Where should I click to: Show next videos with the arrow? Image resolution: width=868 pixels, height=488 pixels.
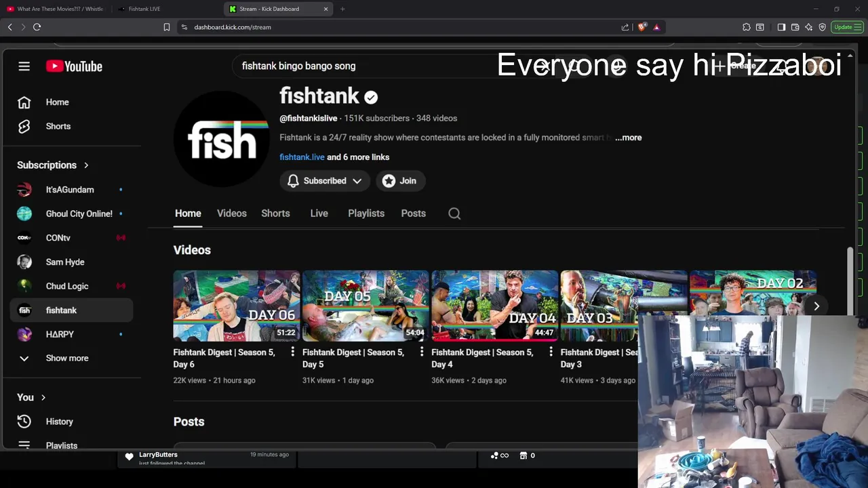pos(816,306)
